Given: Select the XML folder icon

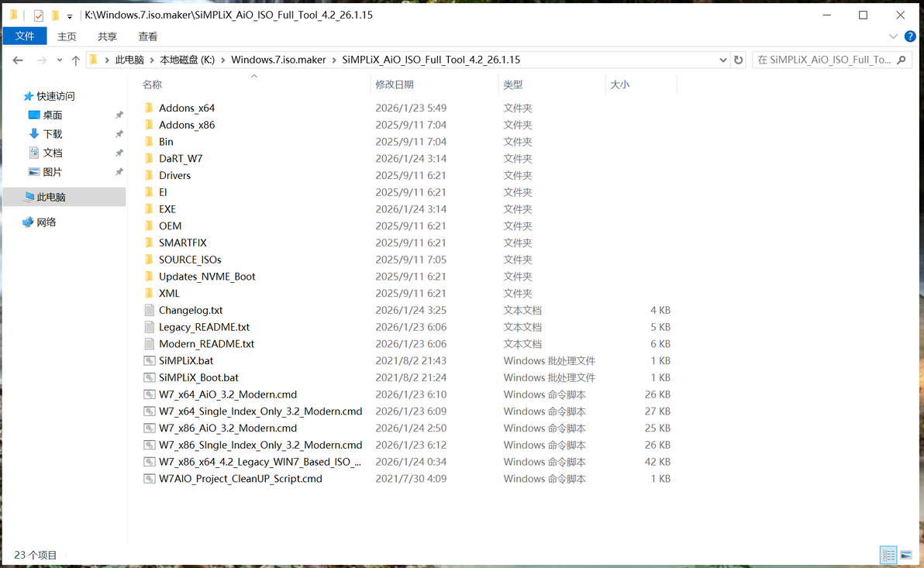Looking at the screenshot, I should point(149,294).
